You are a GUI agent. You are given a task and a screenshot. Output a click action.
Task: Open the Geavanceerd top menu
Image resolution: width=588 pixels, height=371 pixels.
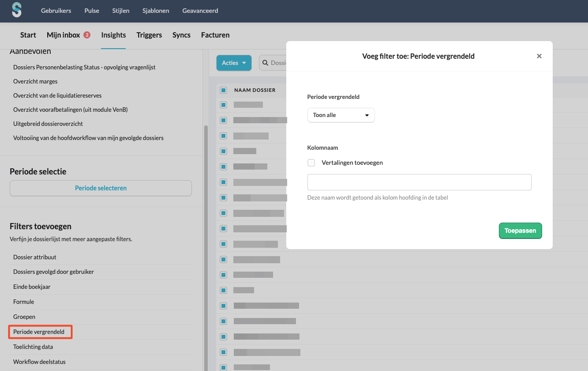pos(200,11)
